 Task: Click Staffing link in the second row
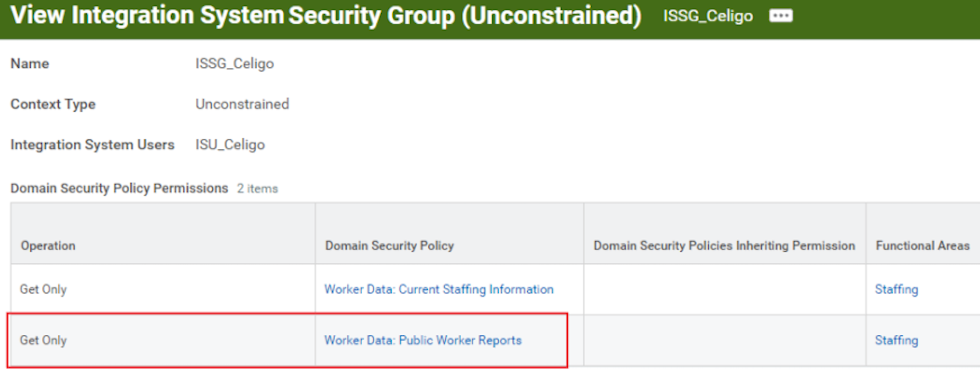(x=896, y=341)
